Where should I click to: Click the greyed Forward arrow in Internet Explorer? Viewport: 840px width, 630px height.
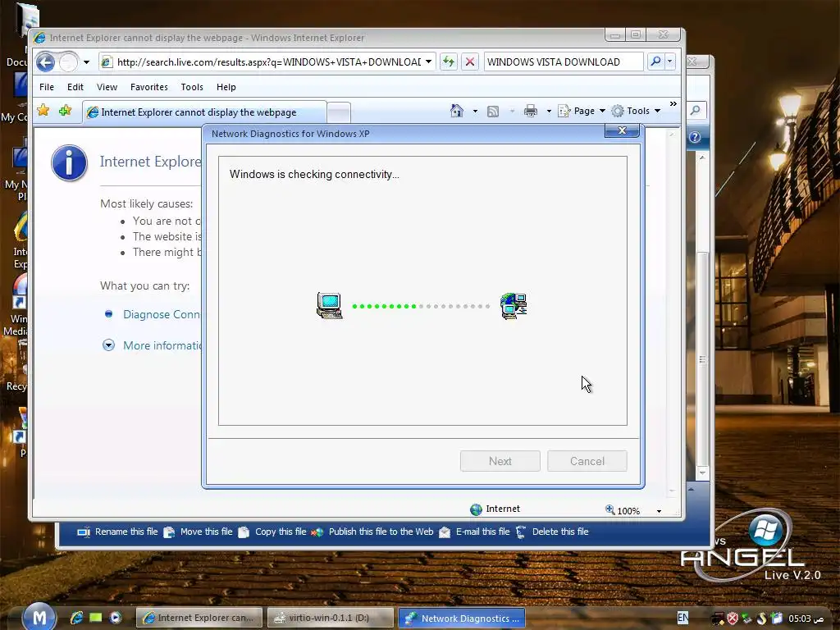69,62
